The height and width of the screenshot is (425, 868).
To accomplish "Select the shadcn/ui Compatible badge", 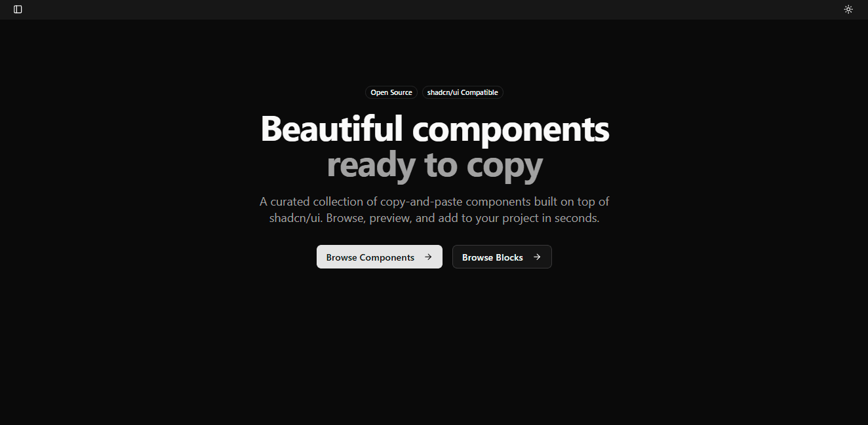I will coord(463,92).
